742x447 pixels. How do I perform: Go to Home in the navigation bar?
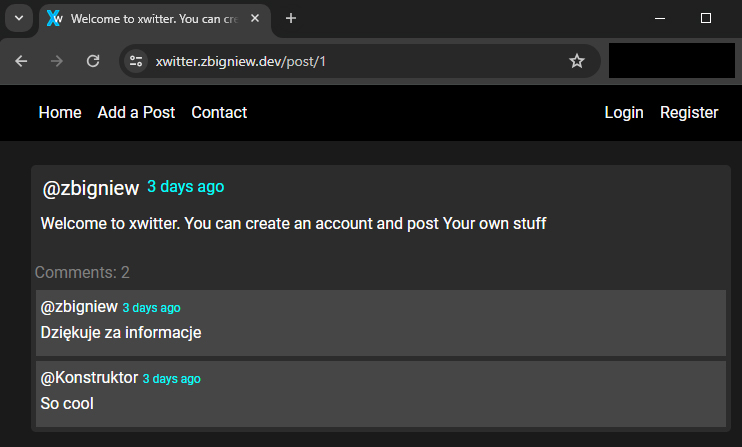tap(60, 113)
